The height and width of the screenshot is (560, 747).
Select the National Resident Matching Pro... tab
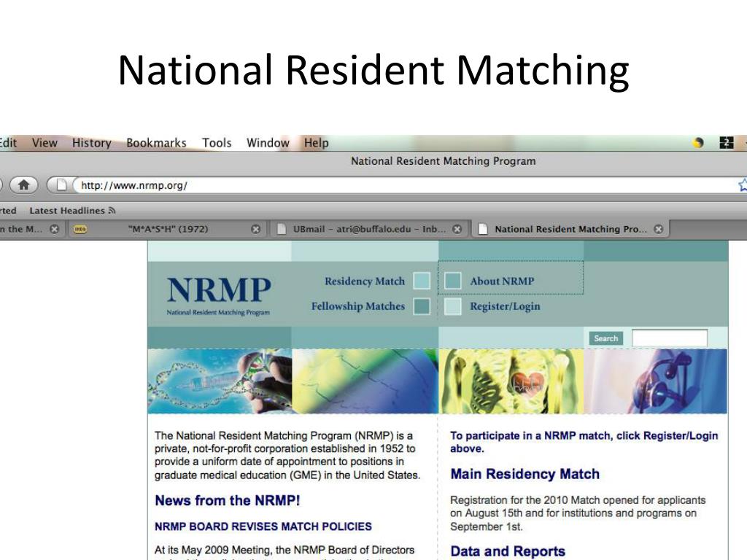[570, 229]
